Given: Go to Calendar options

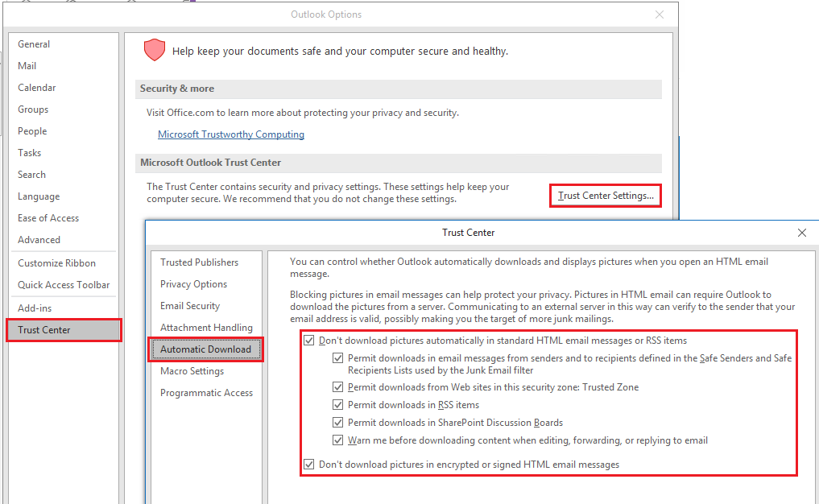Looking at the screenshot, I should click(36, 88).
